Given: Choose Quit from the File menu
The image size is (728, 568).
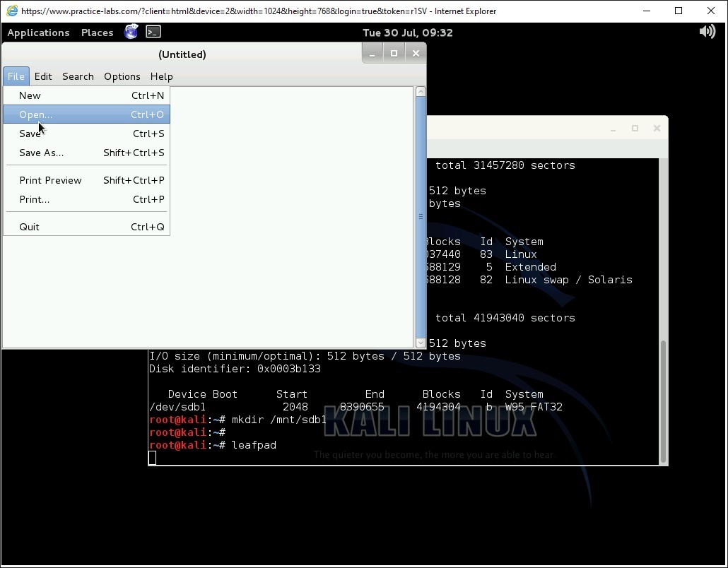Looking at the screenshot, I should [x=29, y=227].
